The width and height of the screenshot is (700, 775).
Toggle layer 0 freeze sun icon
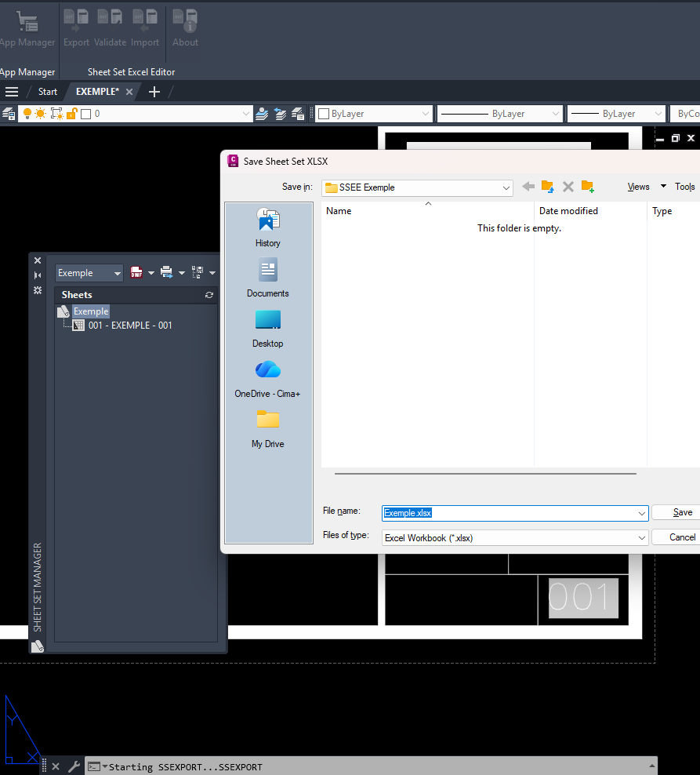(x=41, y=115)
